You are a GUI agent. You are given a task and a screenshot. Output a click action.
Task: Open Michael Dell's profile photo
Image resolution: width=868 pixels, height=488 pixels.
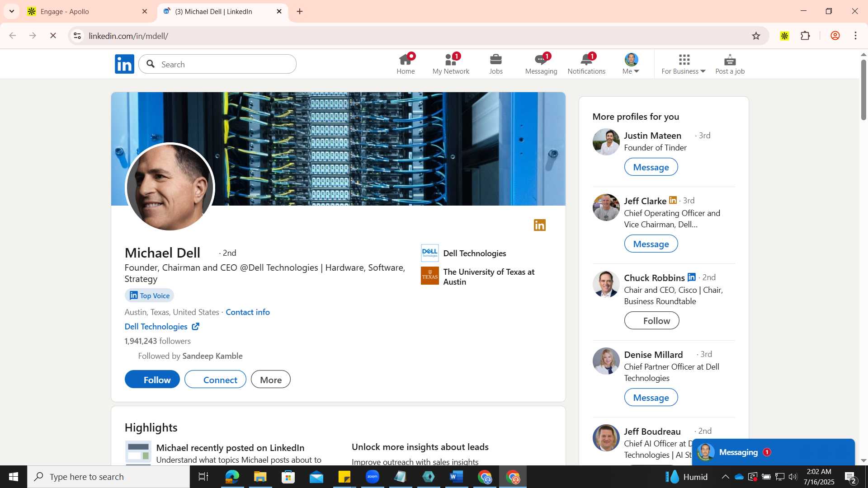170,187
